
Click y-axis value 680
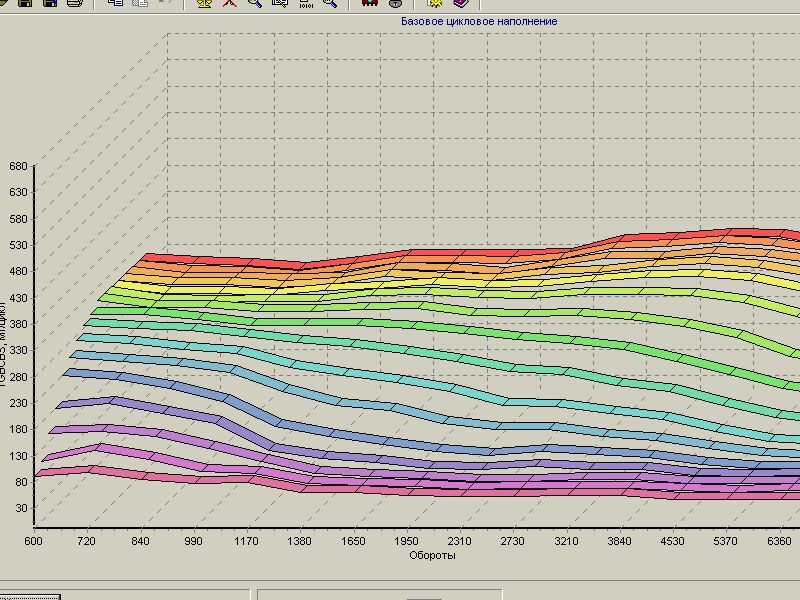18,166
